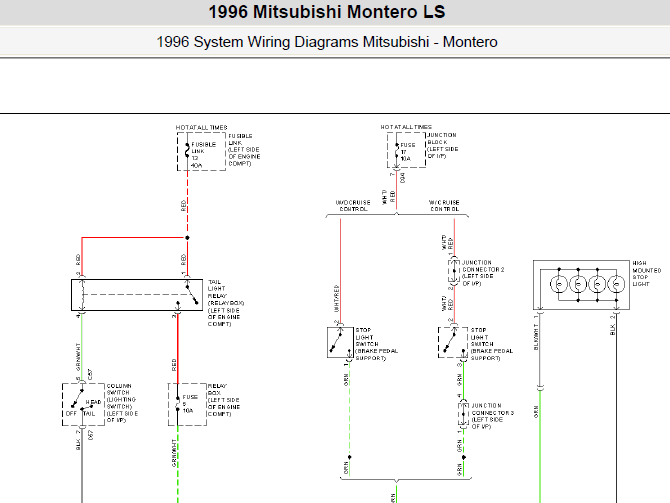Click 'HOT AT ALL TIMES' above the fusible link
Viewport: 670px width, 503px height.
click(202, 127)
